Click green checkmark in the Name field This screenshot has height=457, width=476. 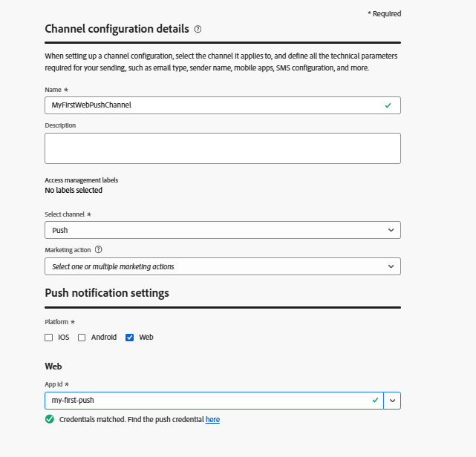[x=388, y=105]
